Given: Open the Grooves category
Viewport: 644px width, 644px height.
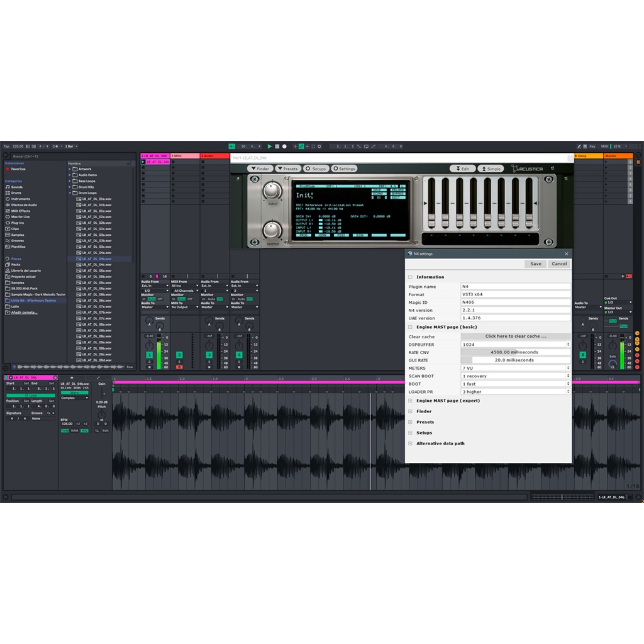Looking at the screenshot, I should (x=18, y=240).
